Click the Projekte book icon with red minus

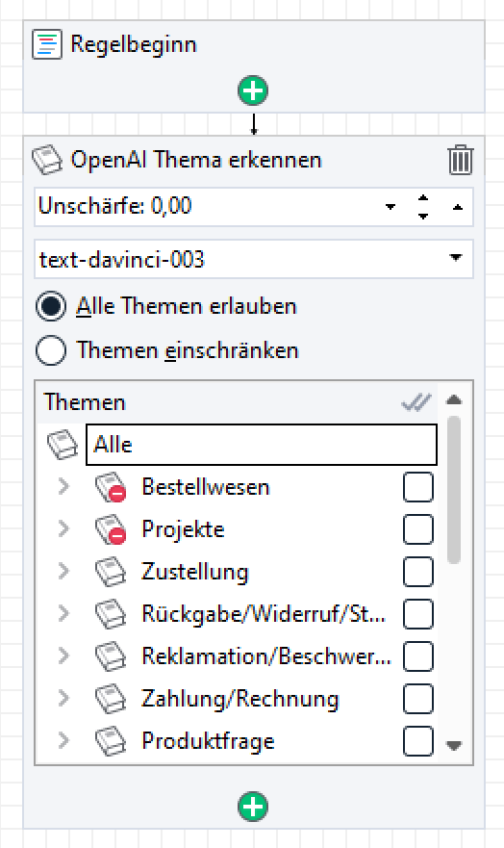(x=111, y=529)
